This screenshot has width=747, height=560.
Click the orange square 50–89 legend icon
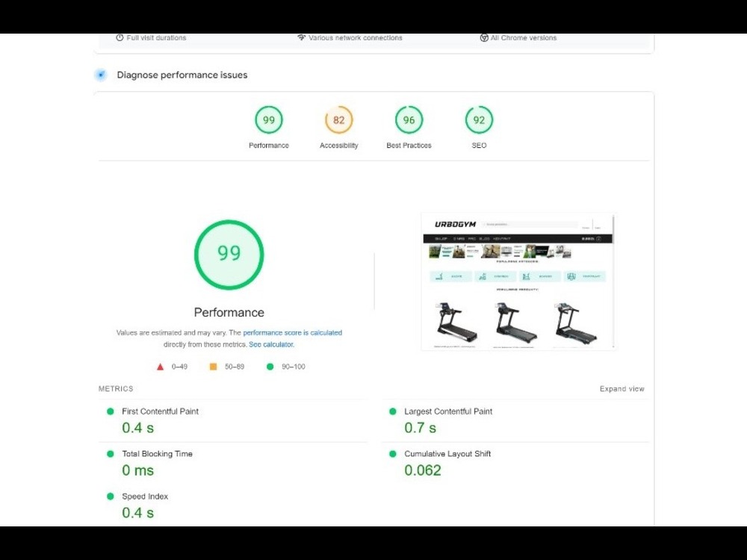[214, 367]
